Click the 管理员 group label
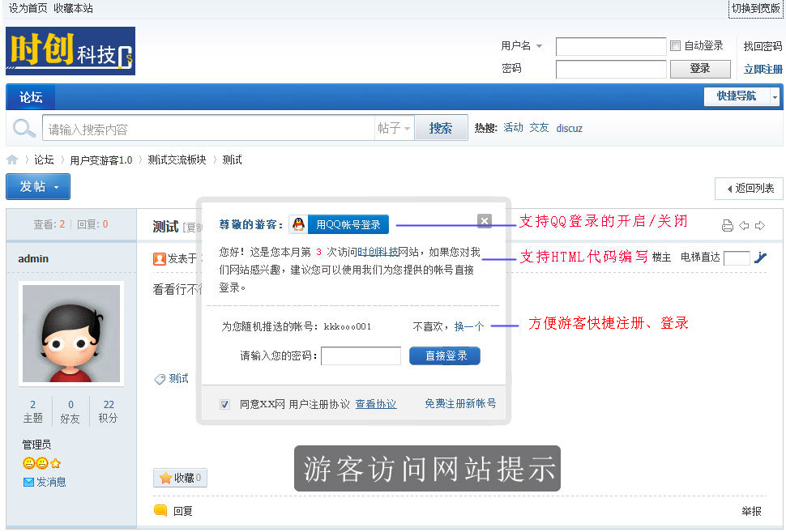This screenshot has height=532, width=786. 36,445
